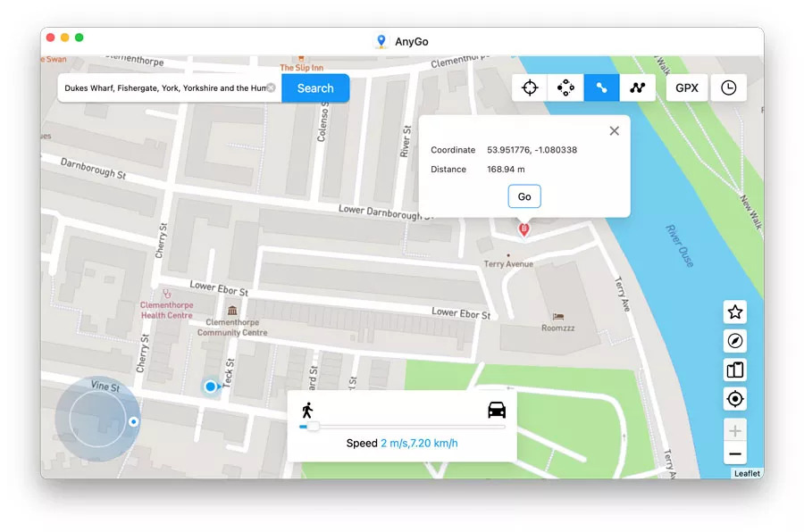Zoom out the map with minus
This screenshot has height=532, width=804.
[x=735, y=454]
